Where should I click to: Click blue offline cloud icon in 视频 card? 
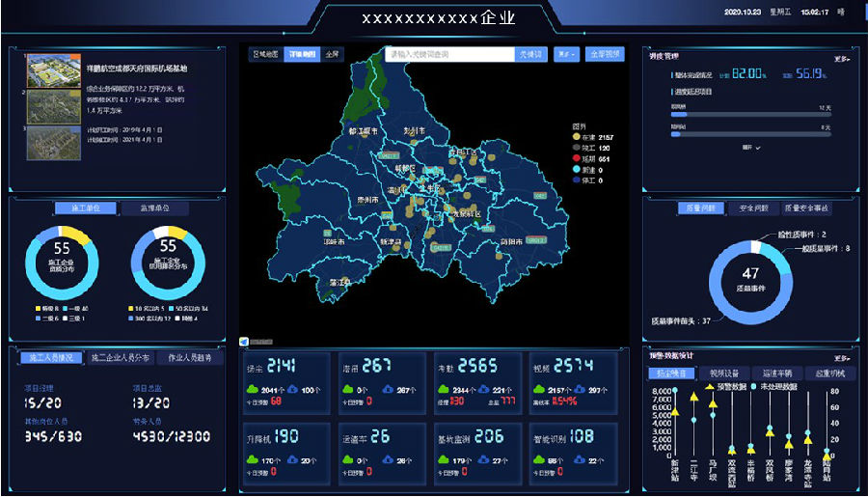(x=580, y=389)
